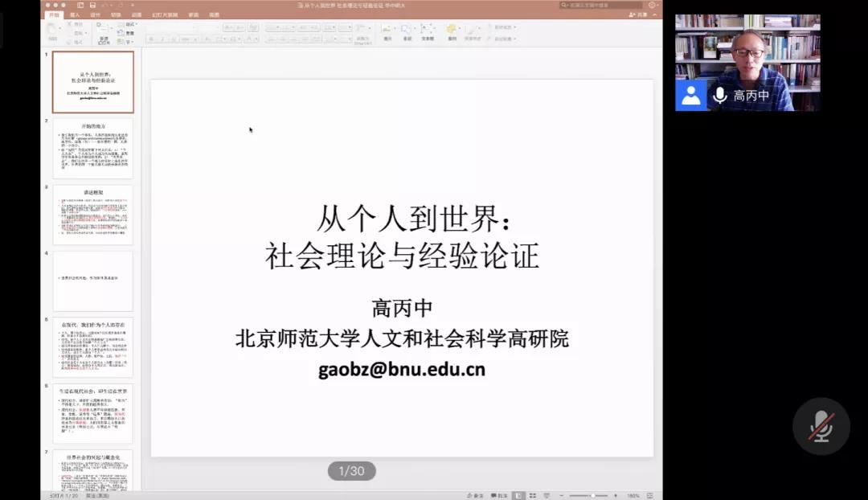The height and width of the screenshot is (500, 868).
Task: Adjust the zoom slider in status bar
Action: click(x=593, y=495)
